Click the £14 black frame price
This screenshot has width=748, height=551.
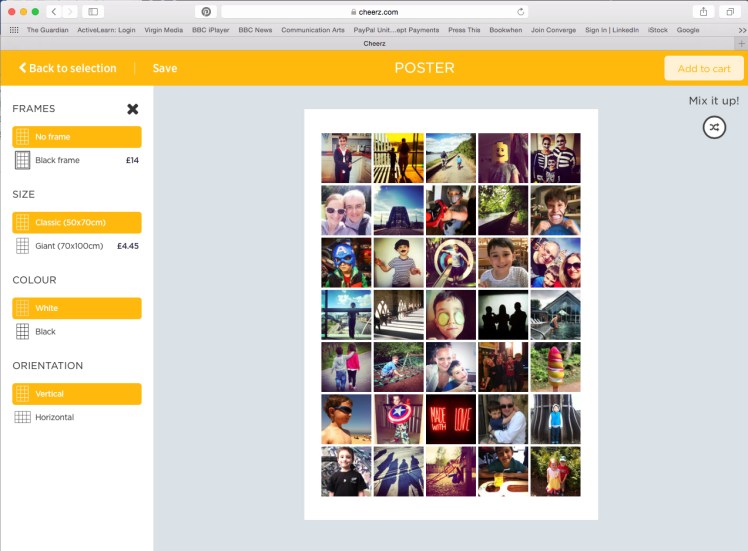(132, 160)
